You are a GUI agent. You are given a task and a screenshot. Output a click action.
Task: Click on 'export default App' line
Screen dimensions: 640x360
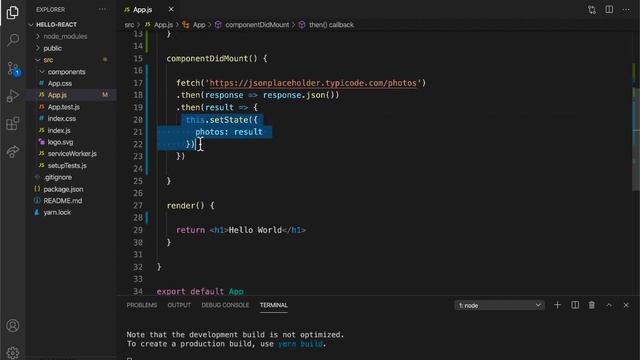tap(200, 291)
